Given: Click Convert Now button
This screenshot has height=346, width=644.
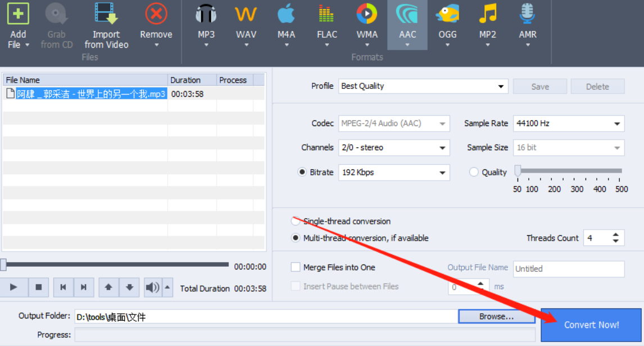Looking at the screenshot, I should 591,325.
